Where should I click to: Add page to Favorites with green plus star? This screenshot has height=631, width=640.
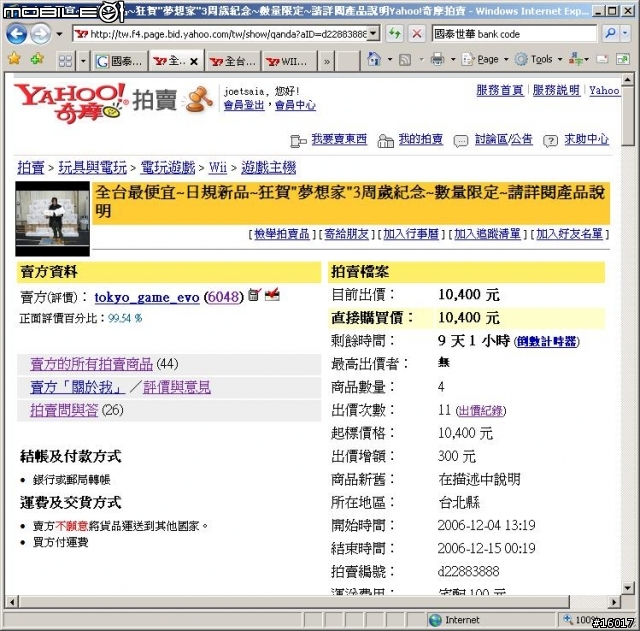click(37, 59)
